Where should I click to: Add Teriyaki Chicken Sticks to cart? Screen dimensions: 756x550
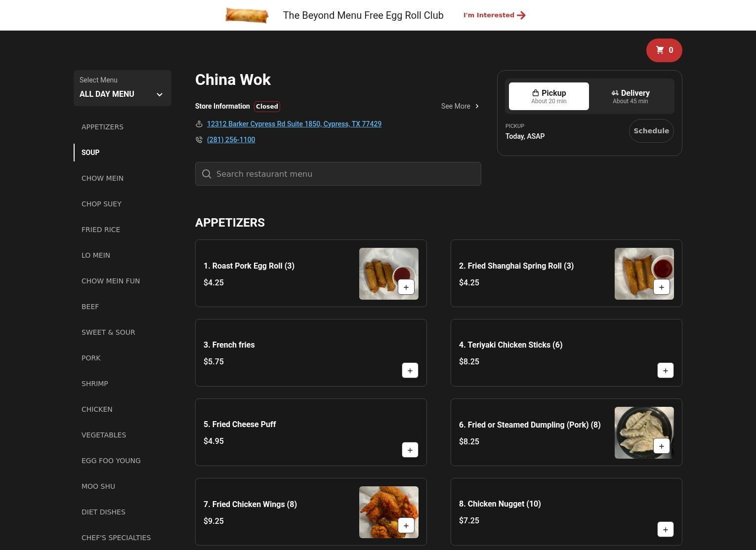(x=665, y=371)
